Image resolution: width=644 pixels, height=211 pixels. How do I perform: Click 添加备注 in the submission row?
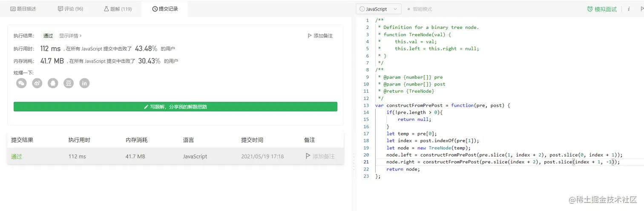click(x=320, y=157)
